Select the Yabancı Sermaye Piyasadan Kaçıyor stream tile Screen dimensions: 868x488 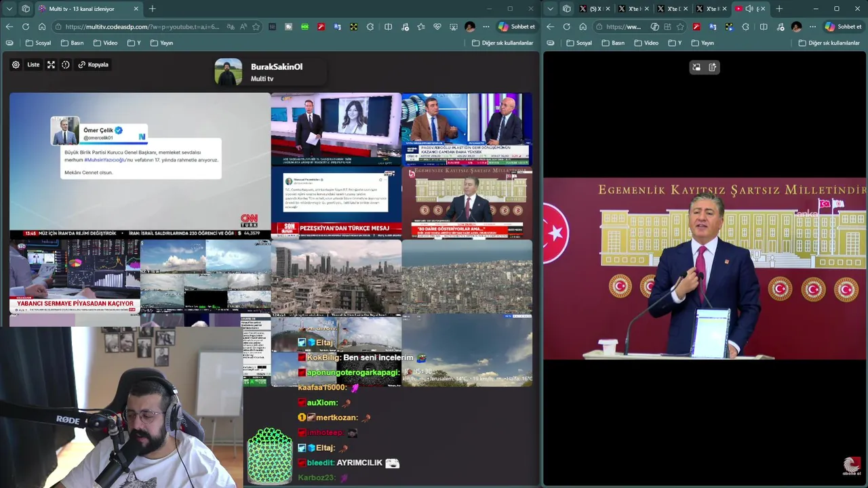click(75, 277)
